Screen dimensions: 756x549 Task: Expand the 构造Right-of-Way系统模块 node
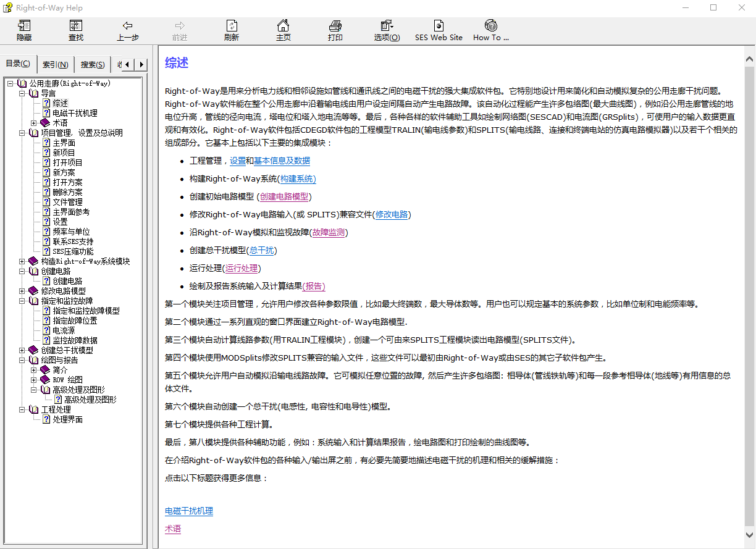22,261
